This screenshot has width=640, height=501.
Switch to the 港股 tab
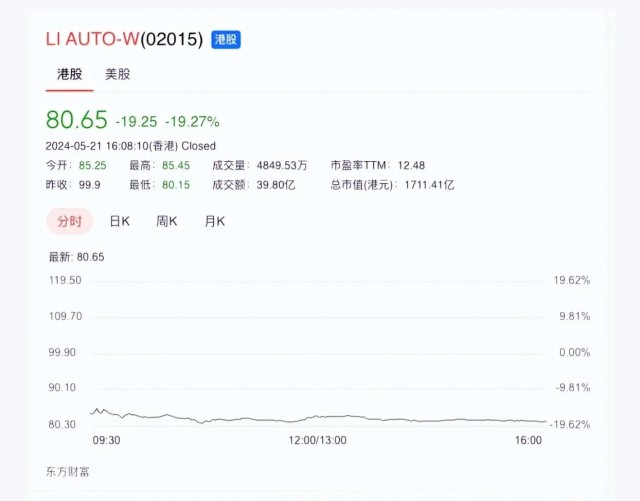(x=69, y=74)
